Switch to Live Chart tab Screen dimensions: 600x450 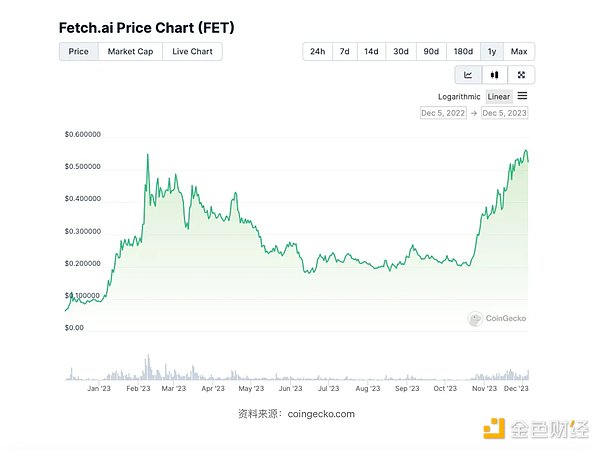[192, 51]
